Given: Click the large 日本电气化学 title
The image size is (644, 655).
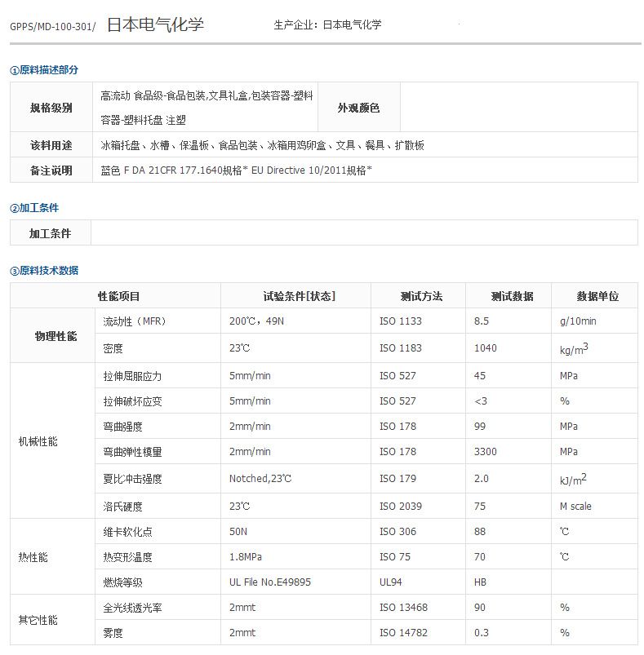Looking at the screenshot, I should (x=155, y=25).
